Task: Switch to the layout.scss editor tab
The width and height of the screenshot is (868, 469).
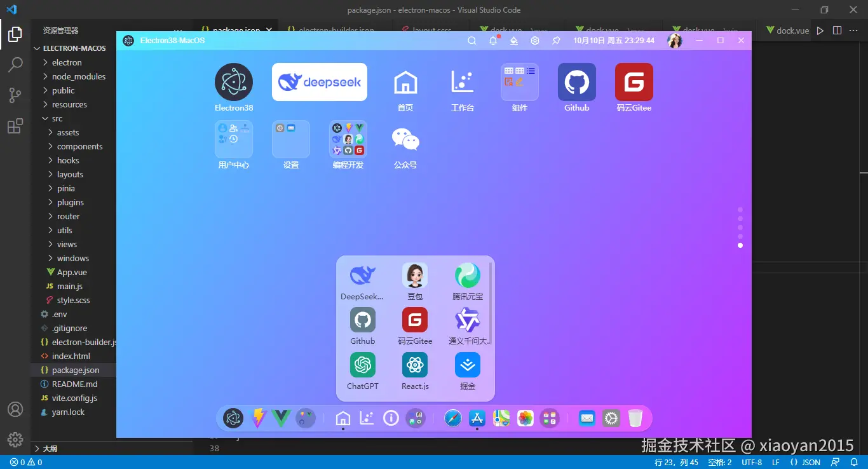Action: click(x=432, y=30)
